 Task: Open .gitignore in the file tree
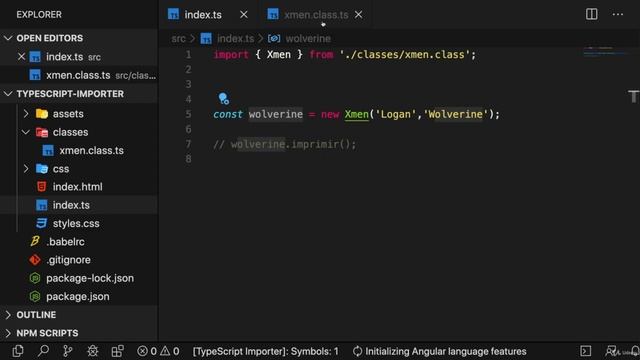tap(68, 260)
